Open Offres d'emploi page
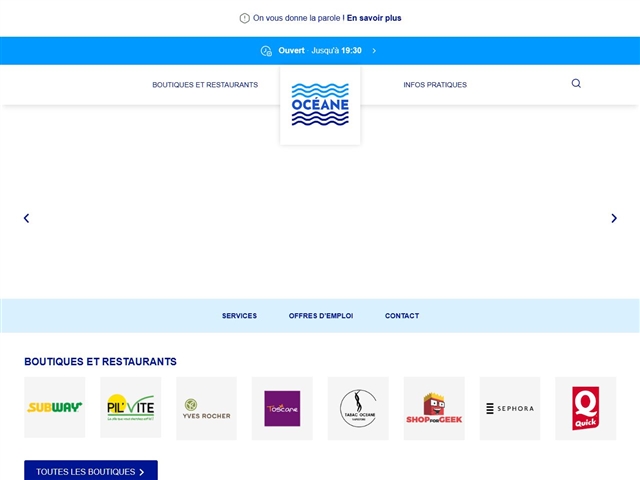640x480 pixels. (x=321, y=316)
